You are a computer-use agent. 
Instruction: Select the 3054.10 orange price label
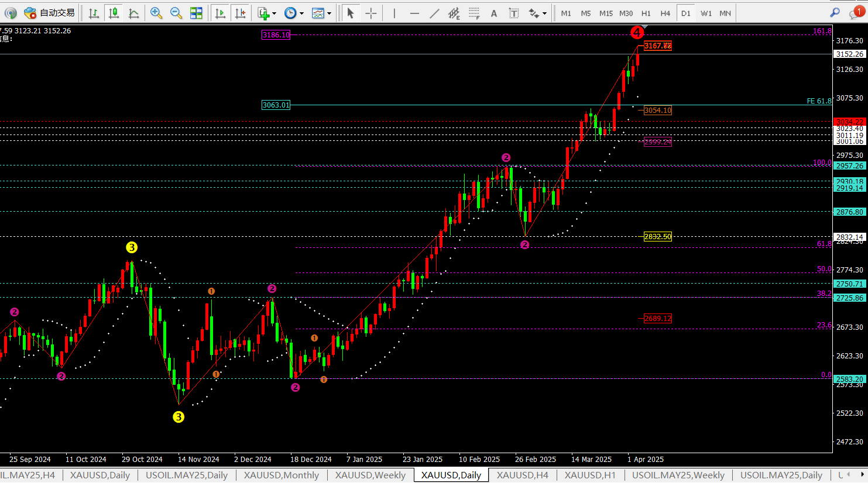658,111
